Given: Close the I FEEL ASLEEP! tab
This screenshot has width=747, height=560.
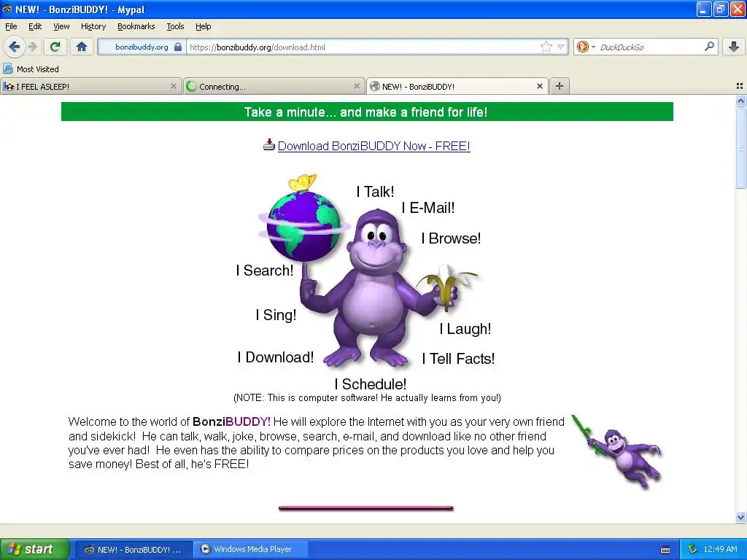Looking at the screenshot, I should 174,86.
